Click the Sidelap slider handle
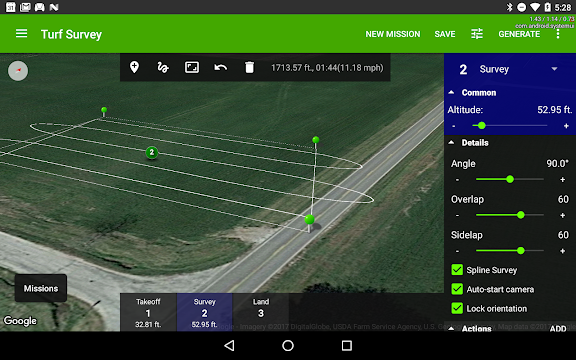The width and height of the screenshot is (576, 360). (521, 251)
